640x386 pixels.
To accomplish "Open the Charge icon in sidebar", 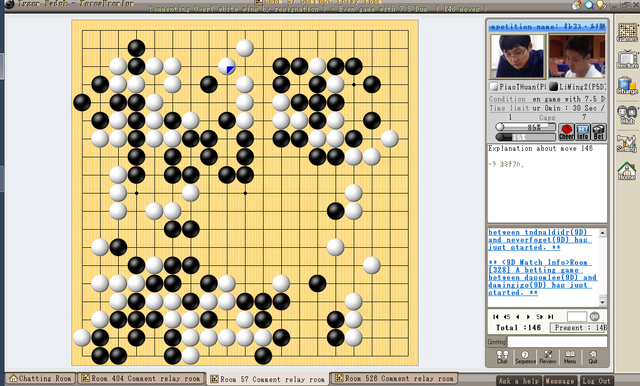I will click(x=627, y=86).
